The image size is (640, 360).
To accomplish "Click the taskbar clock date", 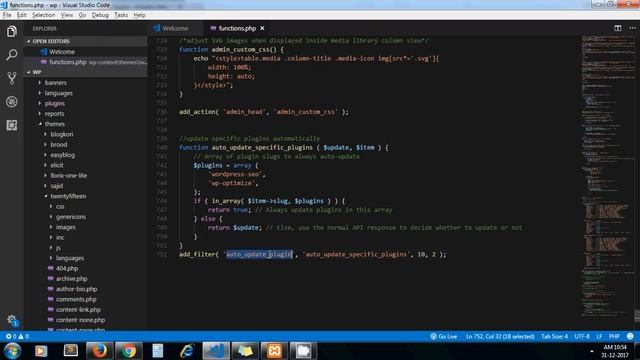I will coord(615,351).
